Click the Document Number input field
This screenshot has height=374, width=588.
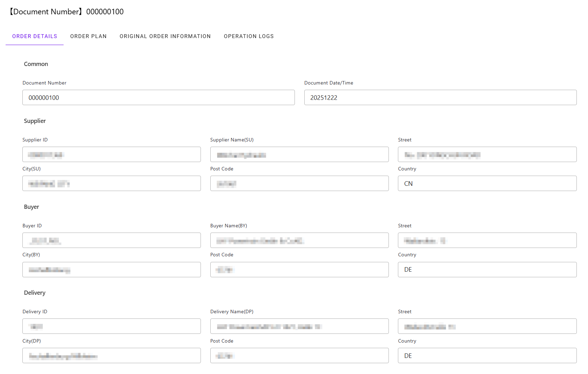pyautogui.click(x=158, y=97)
